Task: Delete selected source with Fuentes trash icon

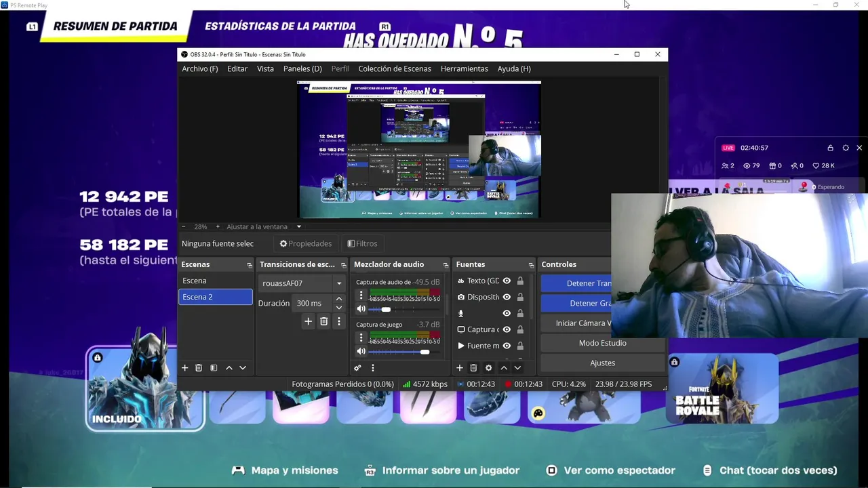Action: 473,367
